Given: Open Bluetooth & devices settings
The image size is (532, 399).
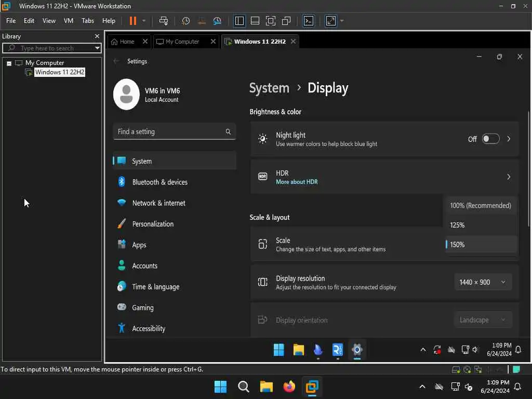Looking at the screenshot, I should click(175, 182).
